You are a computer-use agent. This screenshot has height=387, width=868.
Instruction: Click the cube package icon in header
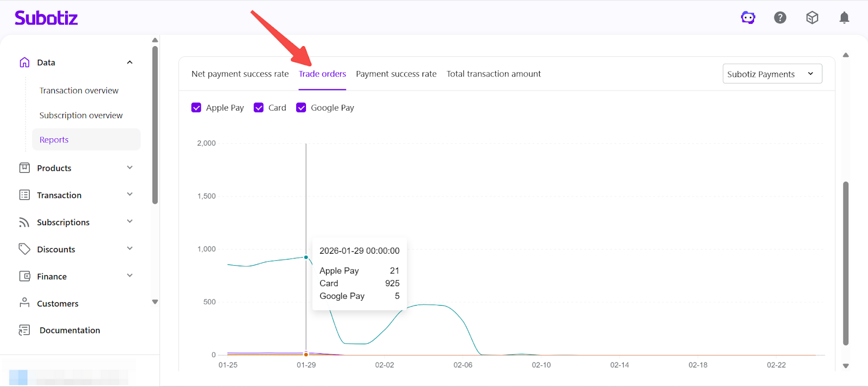[812, 18]
